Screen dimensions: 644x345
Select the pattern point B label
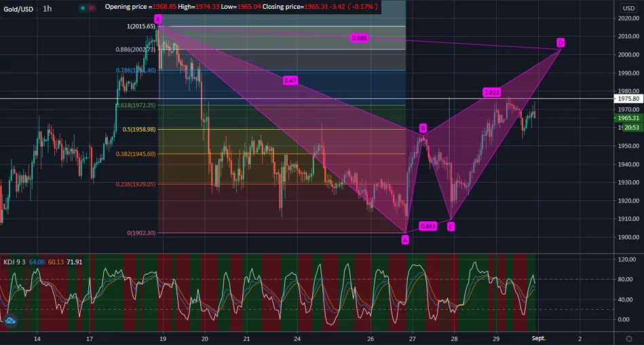[x=423, y=129]
